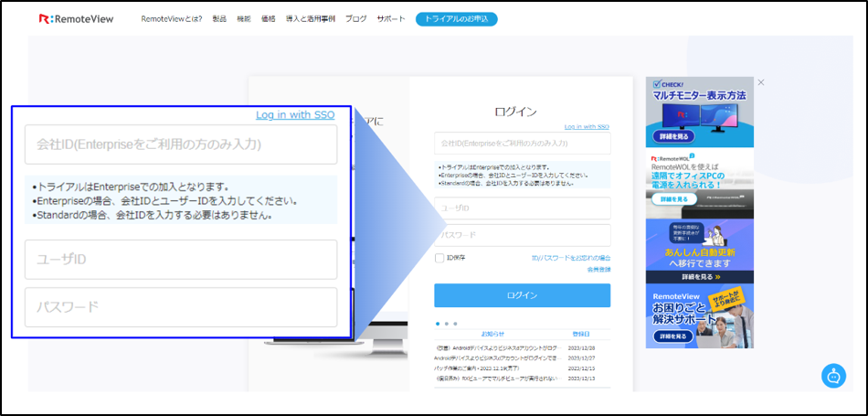Focus the パスワード field below the ログイン heading

[522, 235]
